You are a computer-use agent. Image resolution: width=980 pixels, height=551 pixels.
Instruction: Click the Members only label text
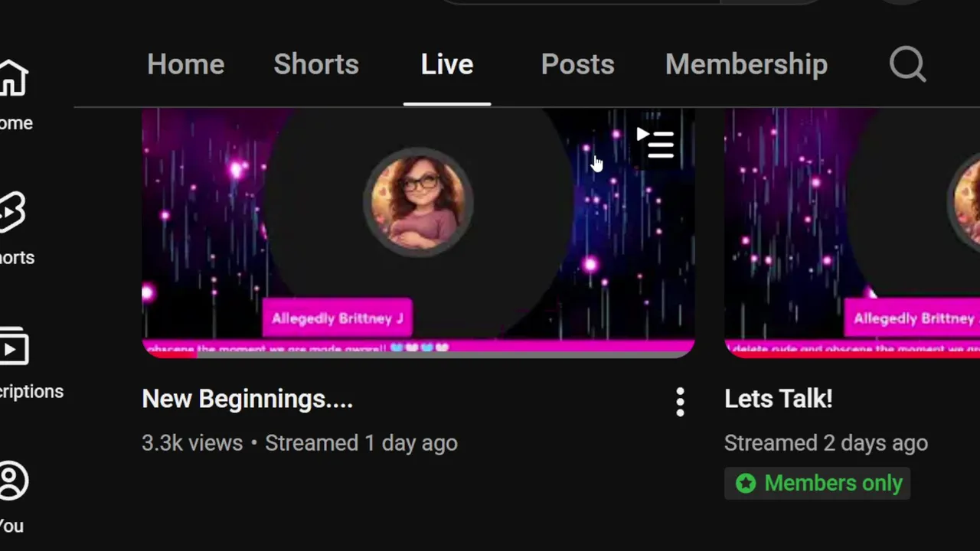[x=833, y=483]
